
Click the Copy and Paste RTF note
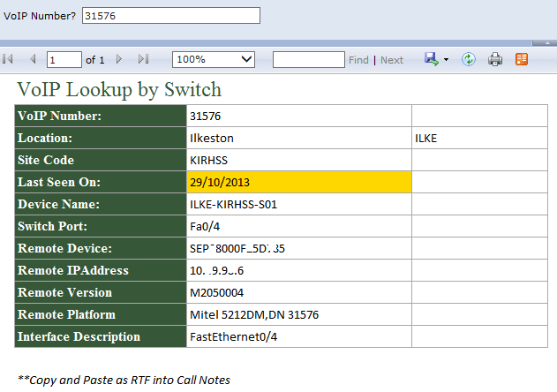[124, 380]
